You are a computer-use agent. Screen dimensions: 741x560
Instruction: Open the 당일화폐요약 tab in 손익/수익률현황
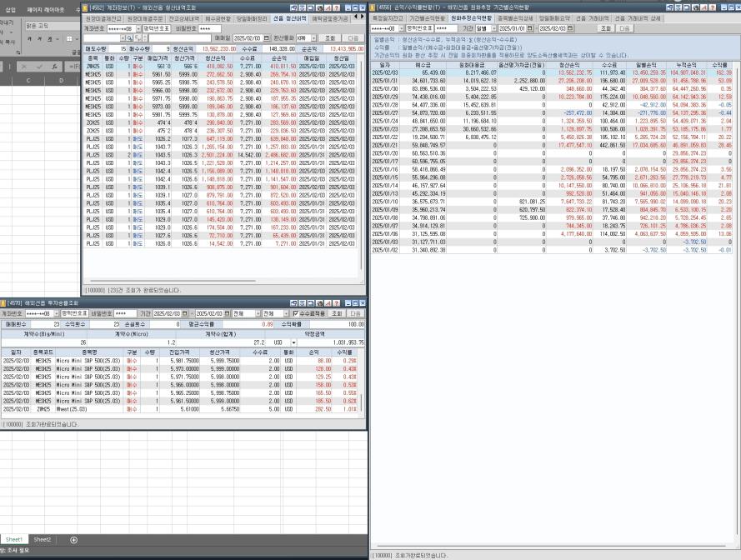point(554,18)
